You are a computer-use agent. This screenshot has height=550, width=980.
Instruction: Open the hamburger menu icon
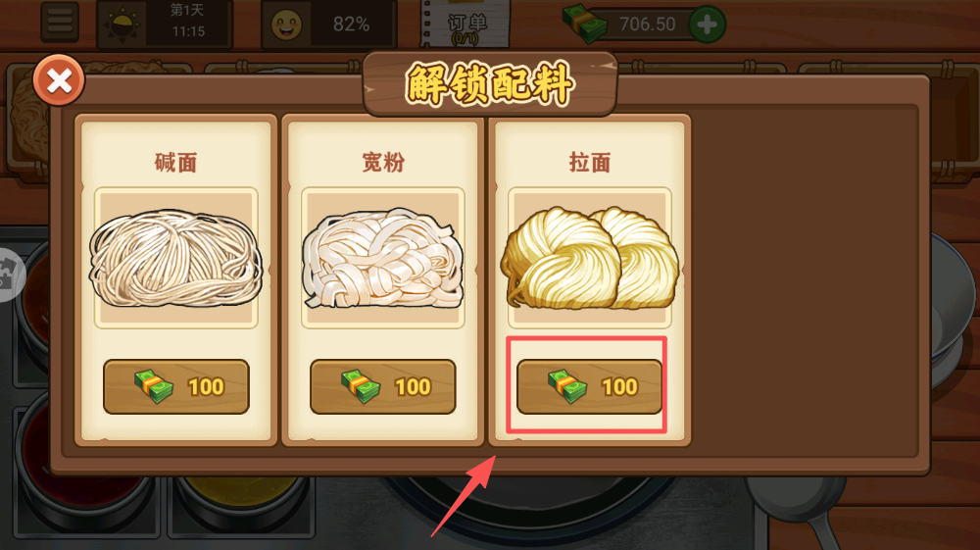(x=60, y=22)
